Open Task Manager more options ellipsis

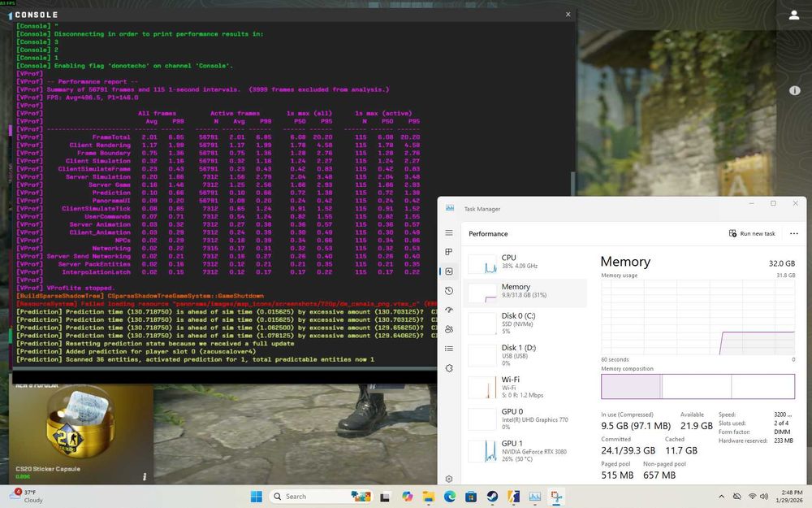coord(794,234)
